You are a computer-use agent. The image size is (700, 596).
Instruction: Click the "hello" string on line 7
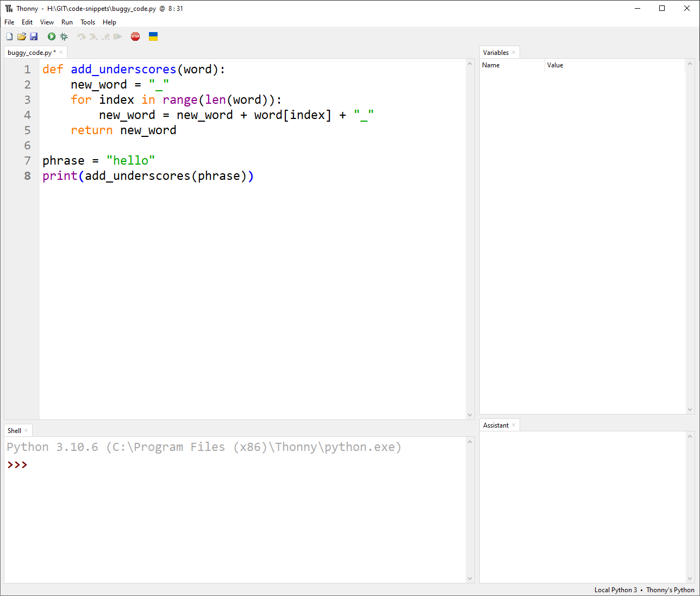tap(130, 161)
